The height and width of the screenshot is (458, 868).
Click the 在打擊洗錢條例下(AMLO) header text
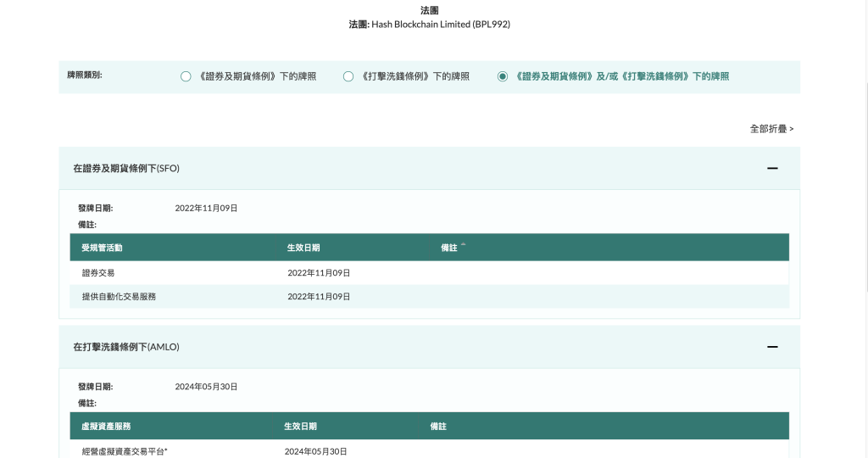point(126,347)
